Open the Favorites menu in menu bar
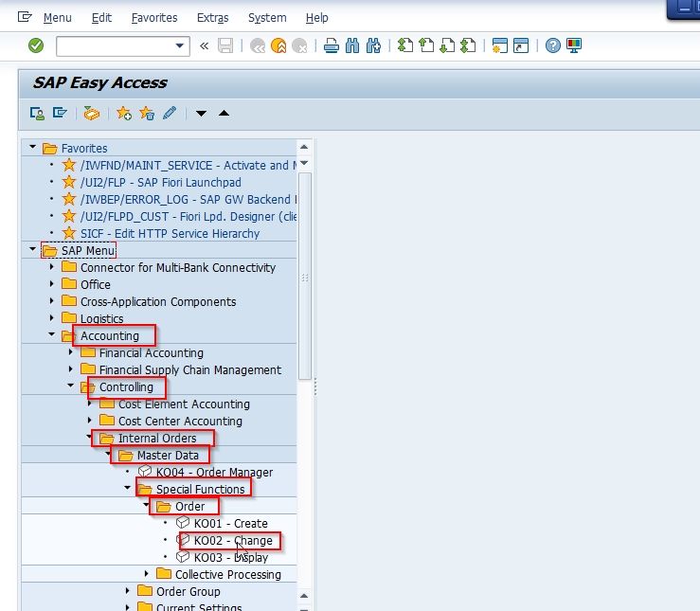 point(154,18)
